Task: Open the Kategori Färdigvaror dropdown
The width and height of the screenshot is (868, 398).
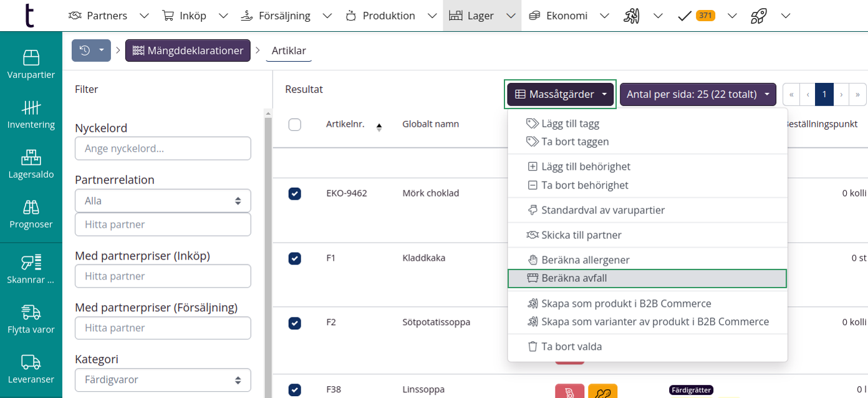Action: 163,379
